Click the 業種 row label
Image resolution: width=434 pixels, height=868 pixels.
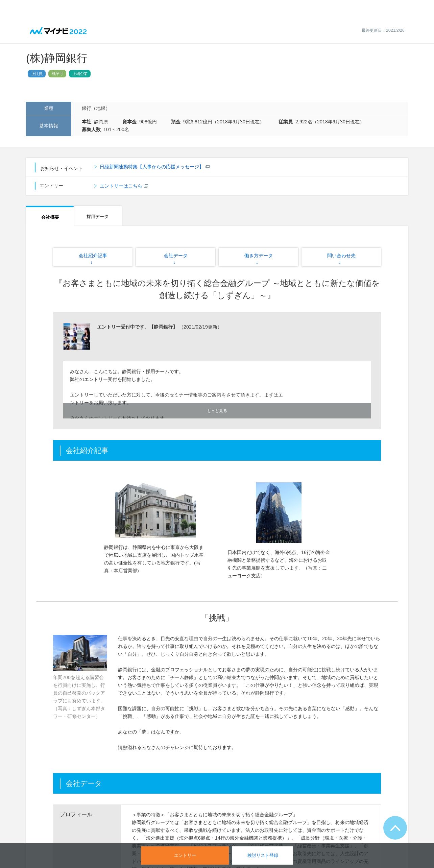click(48, 108)
